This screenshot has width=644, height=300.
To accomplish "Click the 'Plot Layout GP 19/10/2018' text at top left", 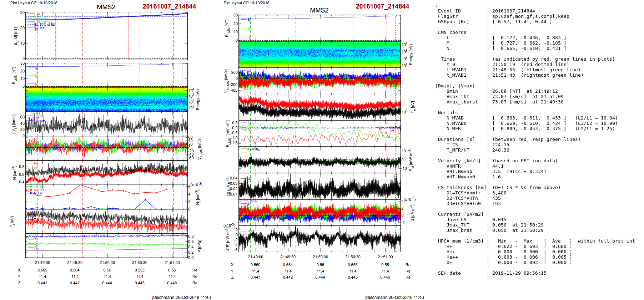I will (x=34, y=3).
